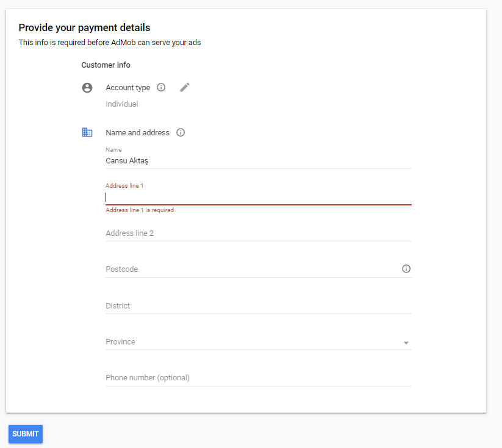Screen dimensions: 502x448
Task: Expand the Province dropdown arrow
Action: coord(406,343)
